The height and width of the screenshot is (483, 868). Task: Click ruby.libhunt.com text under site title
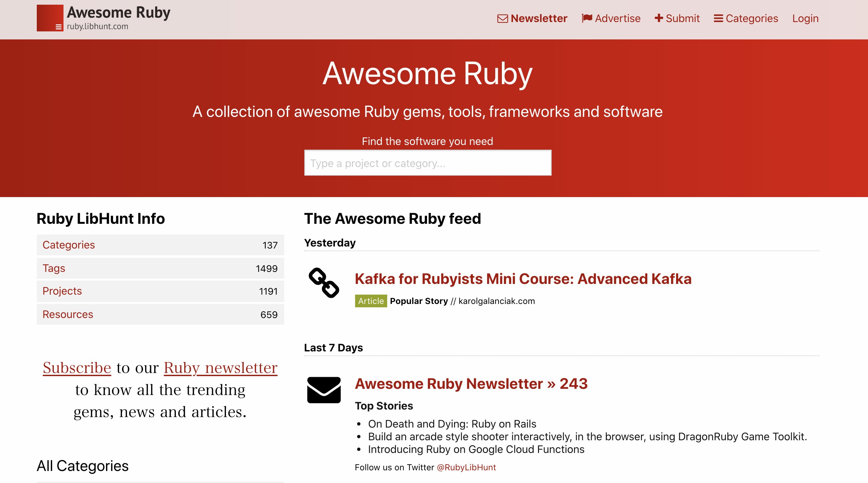pos(97,26)
